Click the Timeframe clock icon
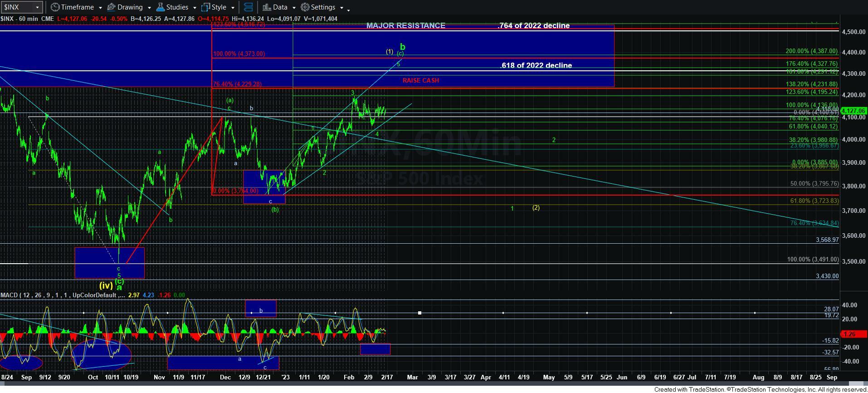The width and height of the screenshot is (868, 393). click(55, 7)
